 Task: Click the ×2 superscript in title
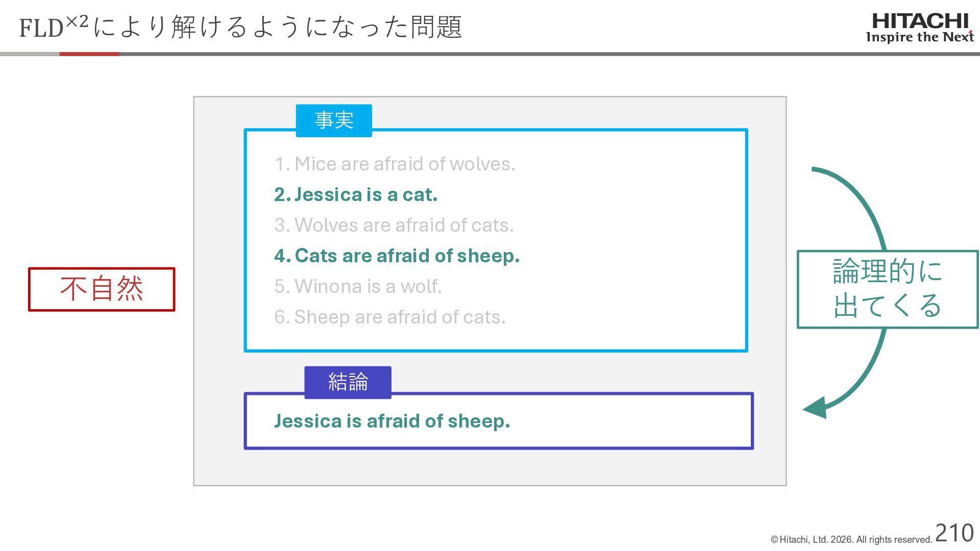(77, 22)
